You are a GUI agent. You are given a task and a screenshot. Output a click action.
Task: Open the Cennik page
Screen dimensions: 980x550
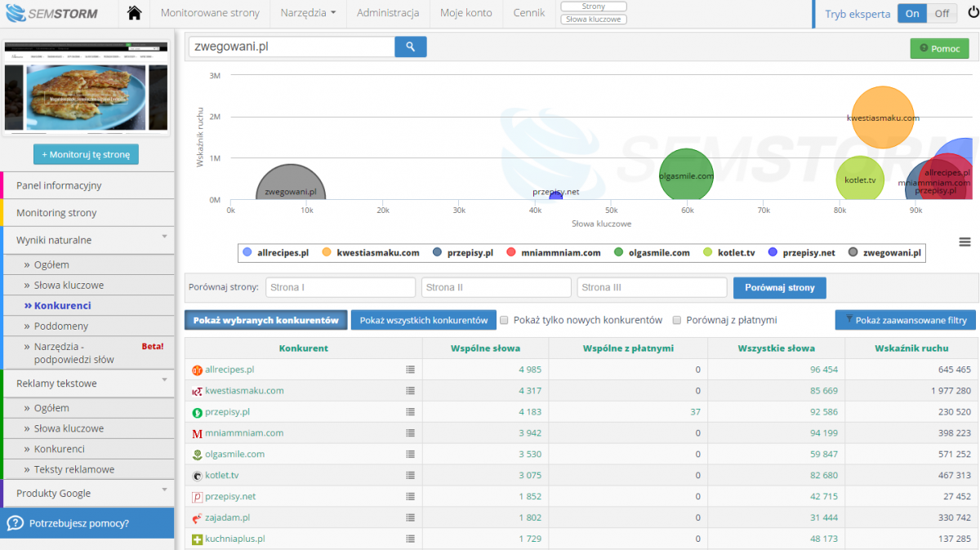529,13
